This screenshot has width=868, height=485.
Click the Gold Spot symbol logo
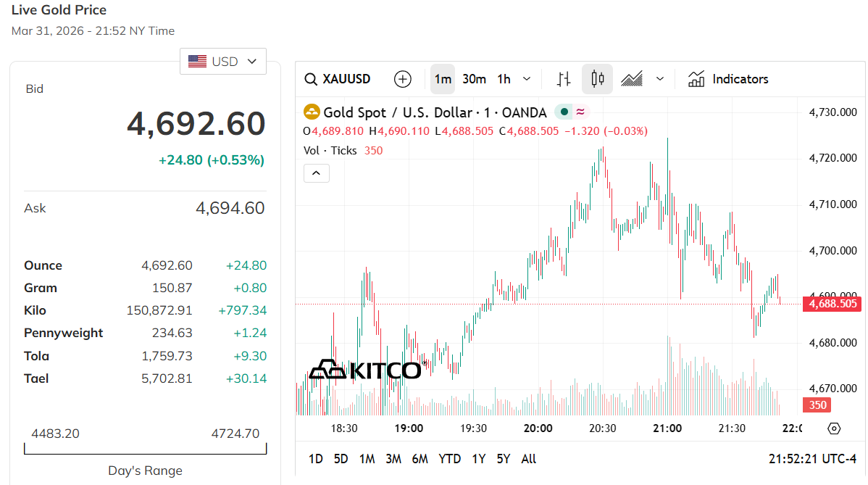(312, 112)
